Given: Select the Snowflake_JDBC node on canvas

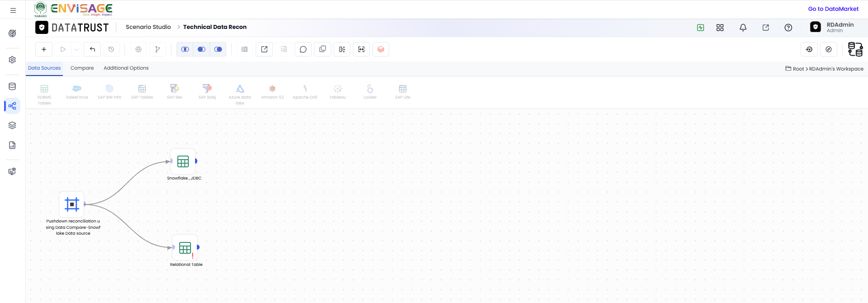Looking at the screenshot, I should tap(183, 161).
